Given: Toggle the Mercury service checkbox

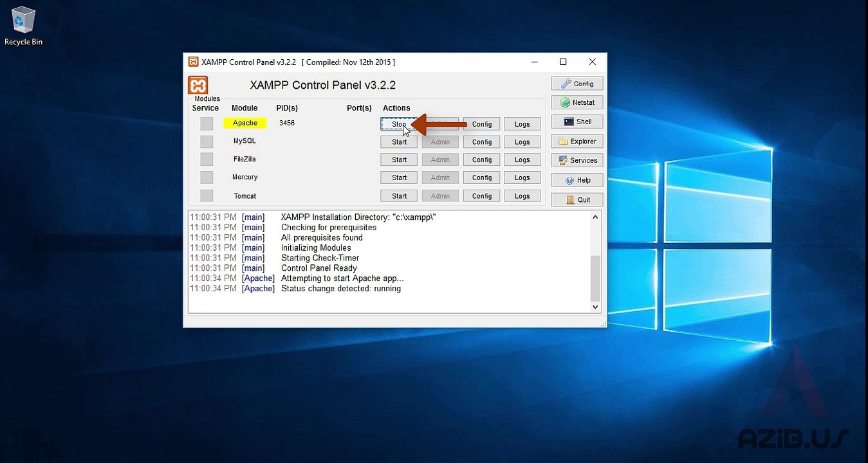Looking at the screenshot, I should coord(207,177).
